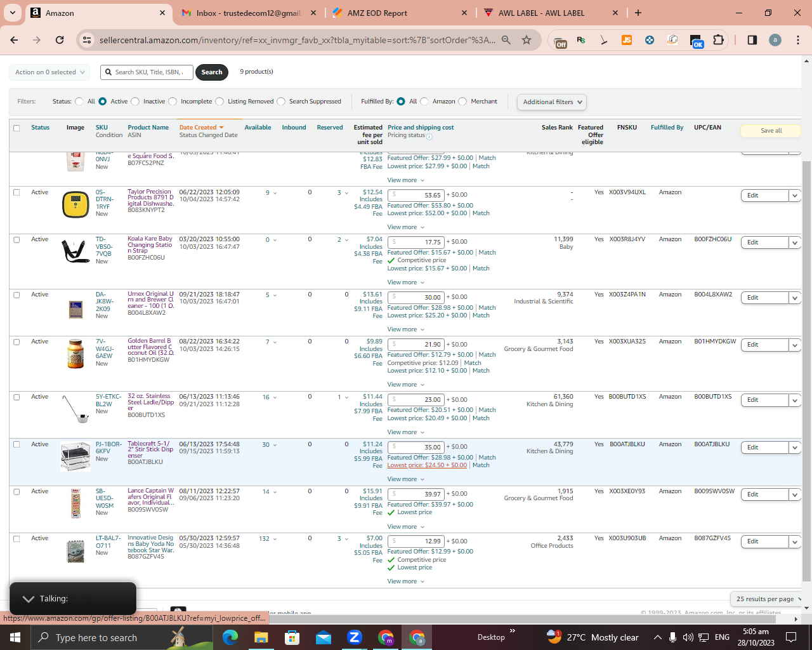Check the row for Koala Kare Baby Changing Station
Image resolution: width=812 pixels, height=650 pixels.
coord(16,240)
